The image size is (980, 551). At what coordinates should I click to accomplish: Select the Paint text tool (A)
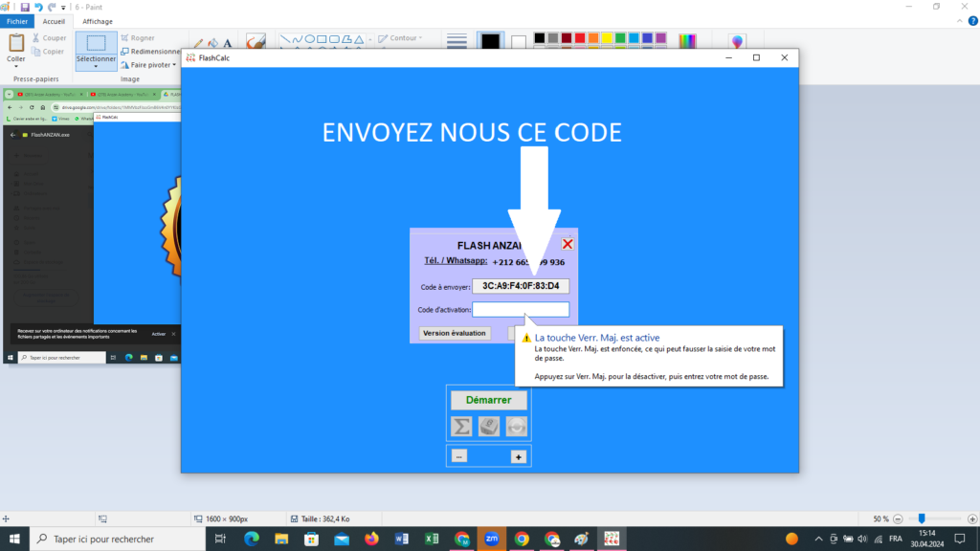pyautogui.click(x=226, y=43)
